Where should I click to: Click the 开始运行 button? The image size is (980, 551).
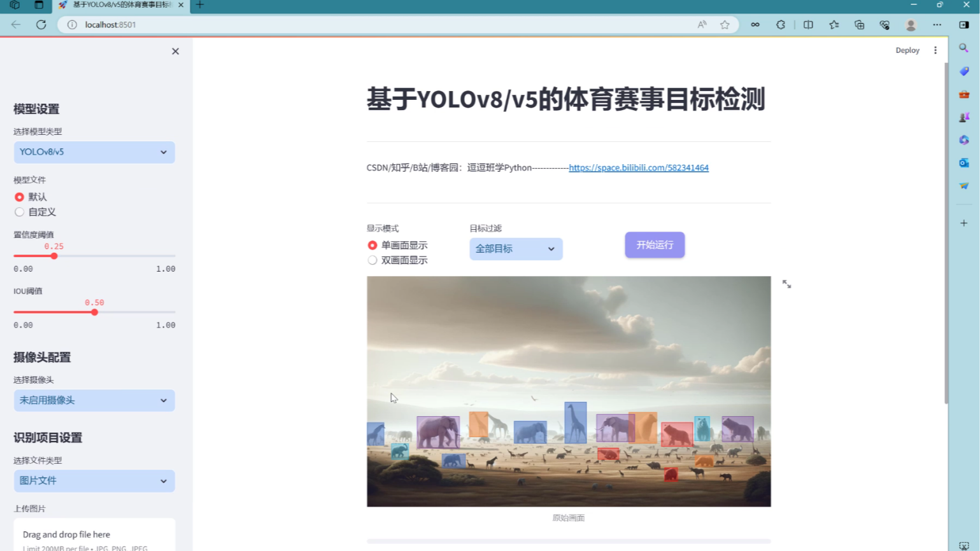[655, 245]
